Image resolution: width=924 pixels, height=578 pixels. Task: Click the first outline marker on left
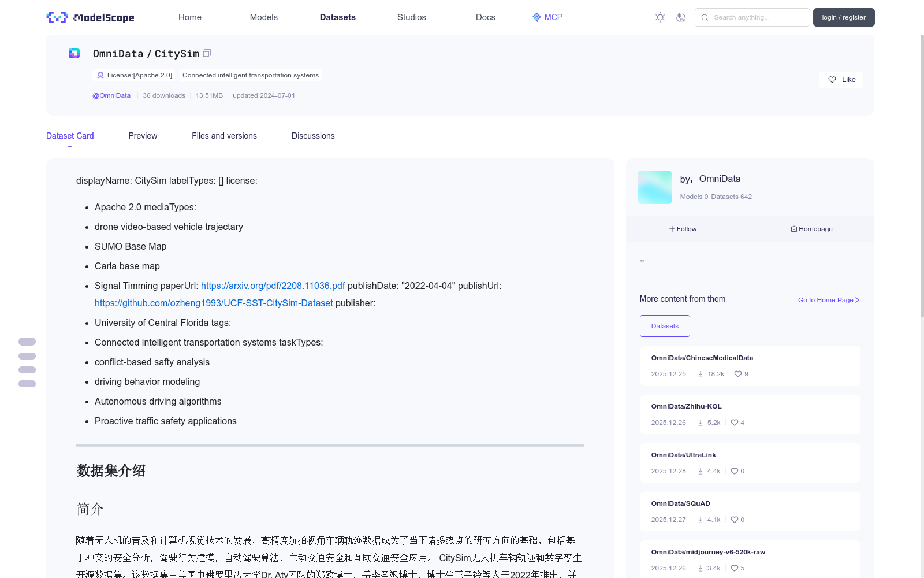(27, 342)
